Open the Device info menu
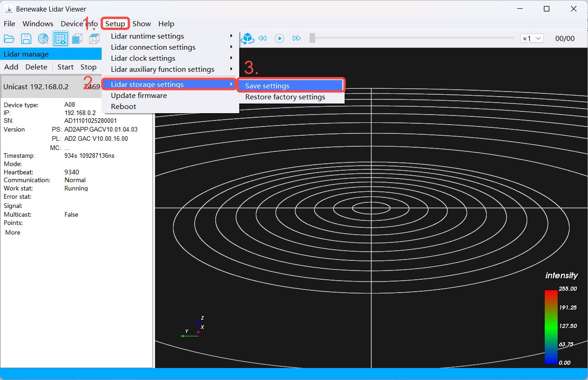The image size is (588, 380). coord(79,23)
